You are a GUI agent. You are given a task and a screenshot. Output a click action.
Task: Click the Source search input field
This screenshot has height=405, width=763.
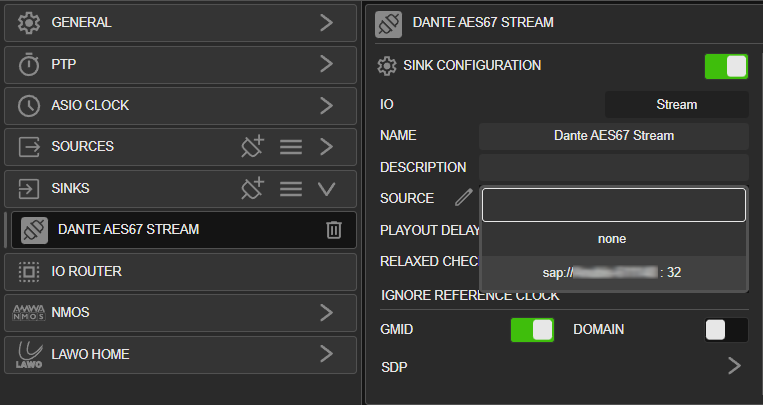pyautogui.click(x=614, y=205)
